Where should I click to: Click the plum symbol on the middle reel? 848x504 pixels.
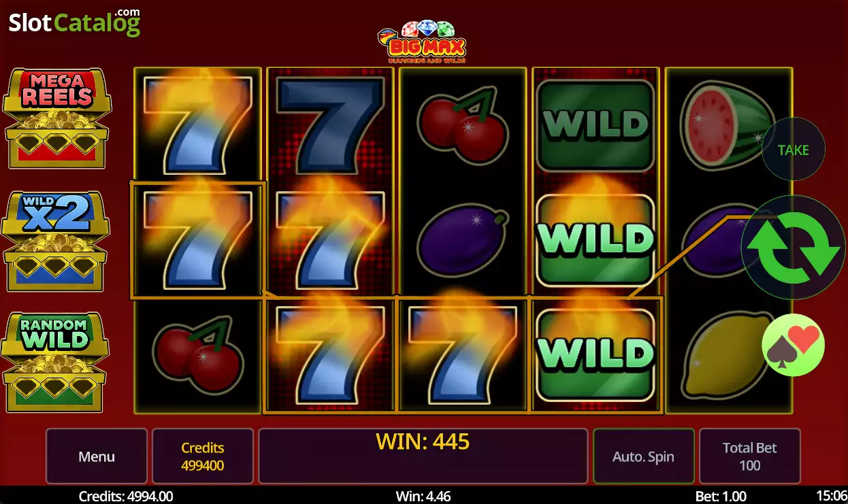(463, 239)
